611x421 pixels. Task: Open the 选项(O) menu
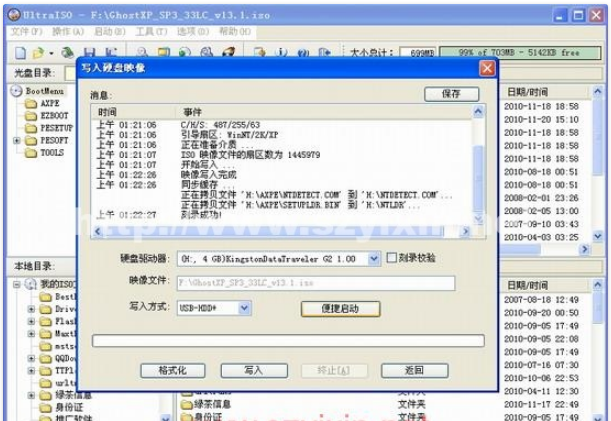click(193, 32)
